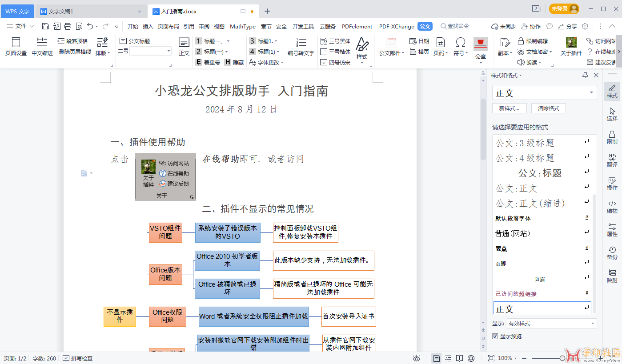Viewport: 622px width, 364px height.
Task: Open the 公文部件 dropdown
Action: point(392,47)
